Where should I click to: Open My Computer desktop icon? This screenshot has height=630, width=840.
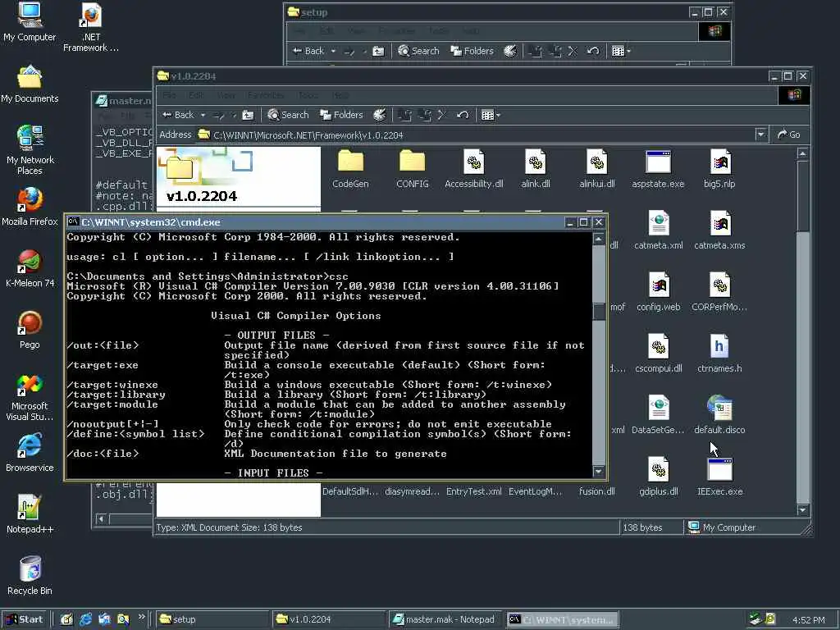[x=30, y=21]
